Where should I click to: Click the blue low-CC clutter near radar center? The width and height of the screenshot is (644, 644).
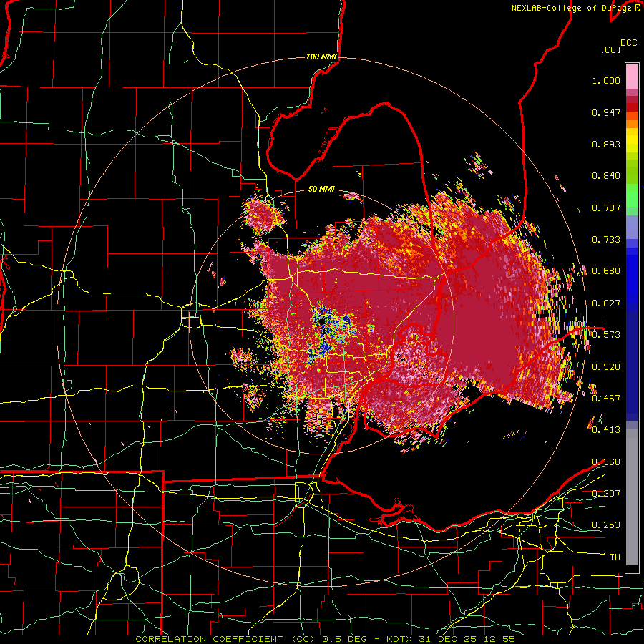point(331,331)
